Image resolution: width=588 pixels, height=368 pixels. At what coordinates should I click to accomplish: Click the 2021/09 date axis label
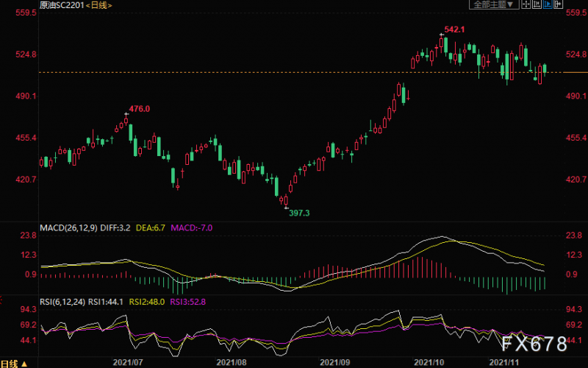point(335,363)
